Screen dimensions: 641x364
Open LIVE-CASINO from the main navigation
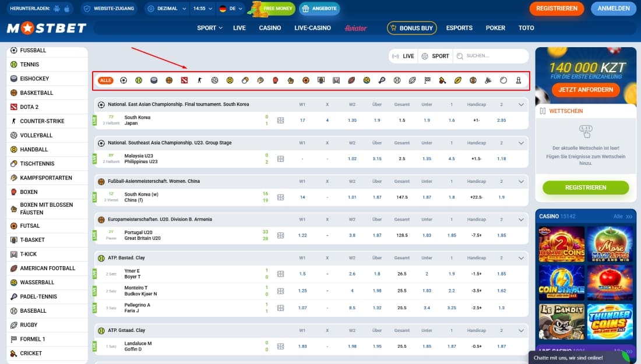coord(312,28)
